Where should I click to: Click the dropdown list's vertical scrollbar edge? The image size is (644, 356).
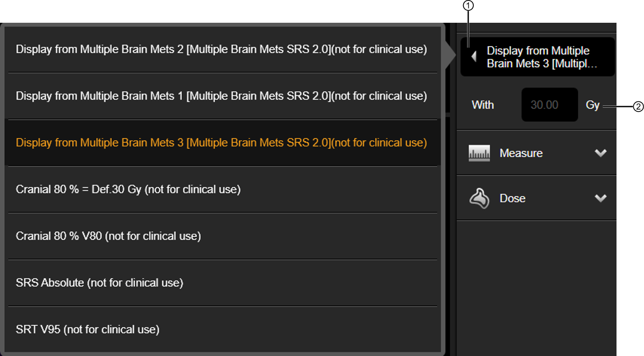(443, 189)
